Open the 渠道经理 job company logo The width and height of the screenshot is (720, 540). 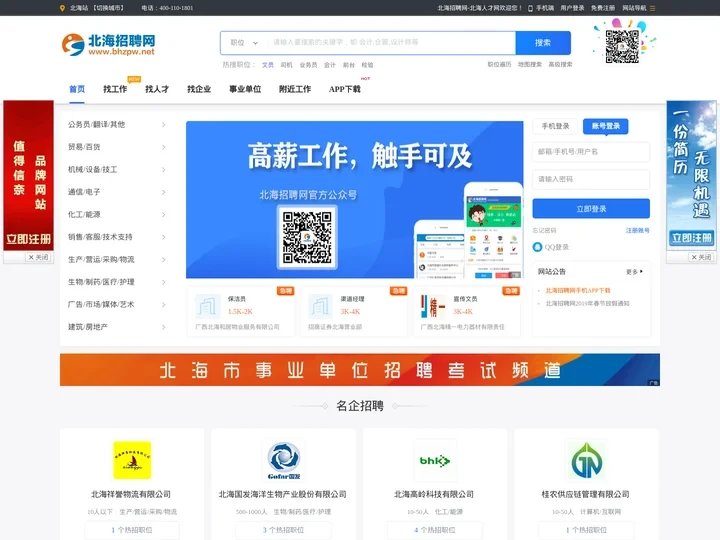click(320, 307)
